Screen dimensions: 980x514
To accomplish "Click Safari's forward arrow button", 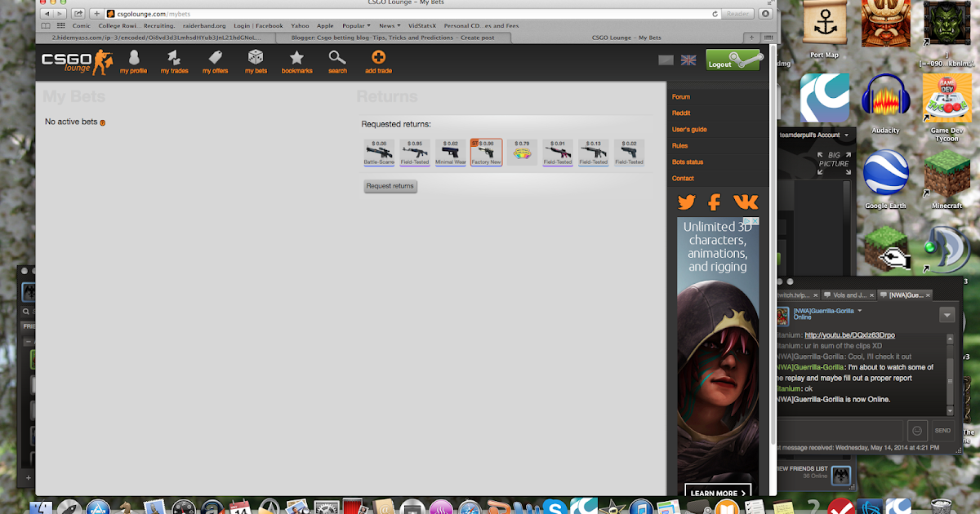I will [60, 14].
